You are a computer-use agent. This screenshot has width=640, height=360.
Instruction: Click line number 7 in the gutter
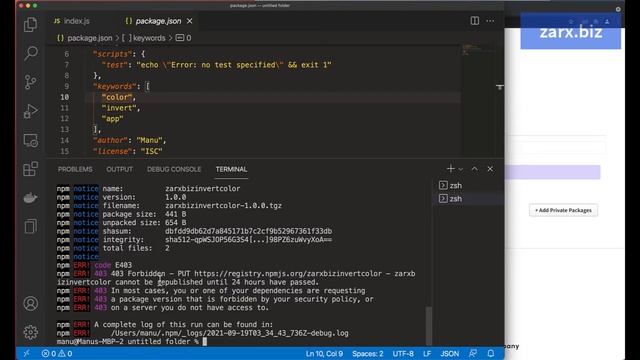pos(67,65)
